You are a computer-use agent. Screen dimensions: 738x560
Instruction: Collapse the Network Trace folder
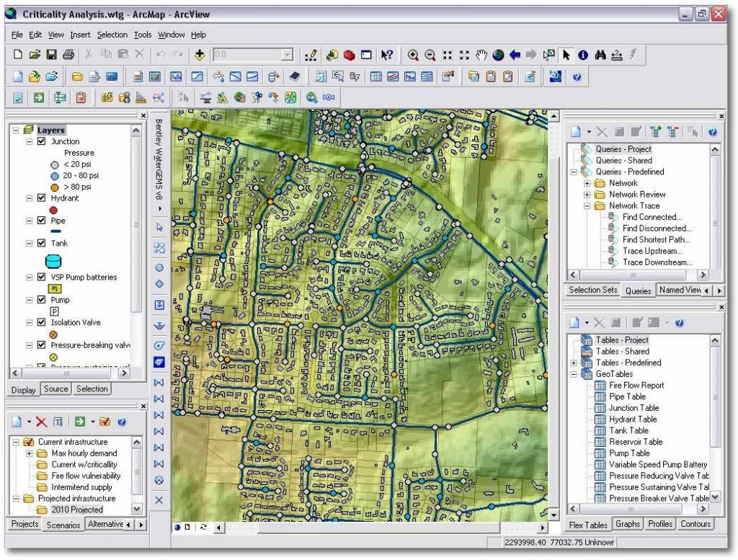[587, 205]
